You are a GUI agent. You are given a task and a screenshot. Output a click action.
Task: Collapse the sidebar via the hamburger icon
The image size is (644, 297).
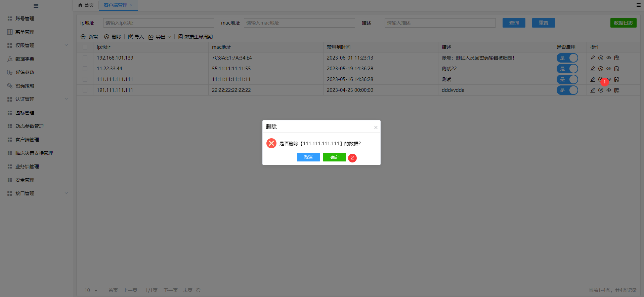click(36, 6)
